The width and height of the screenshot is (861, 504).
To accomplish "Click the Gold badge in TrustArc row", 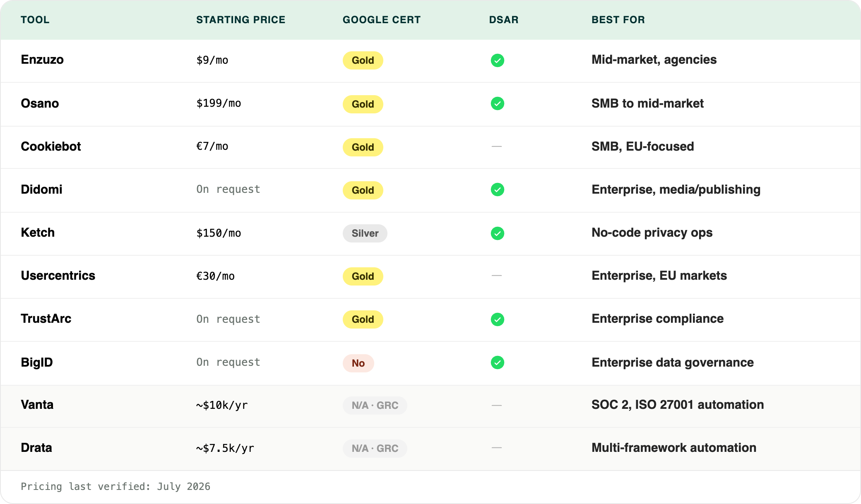I will (x=363, y=319).
